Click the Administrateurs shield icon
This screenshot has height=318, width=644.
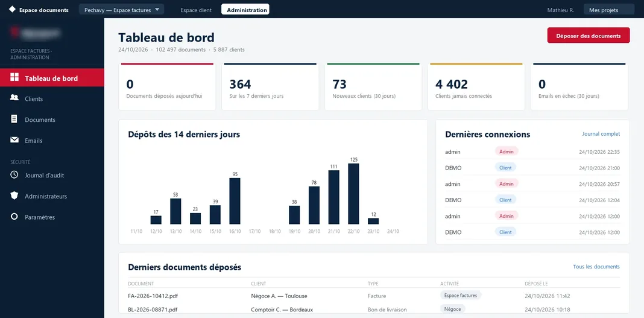point(14,196)
